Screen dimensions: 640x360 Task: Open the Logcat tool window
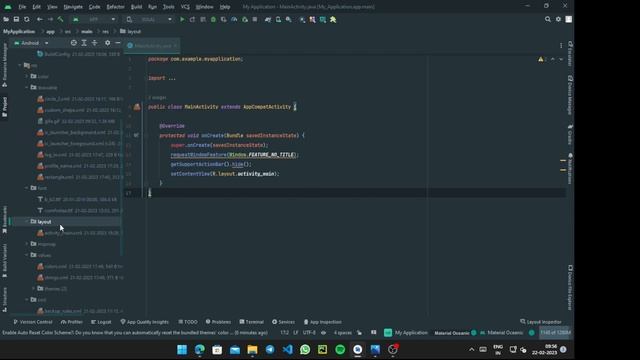[x=101, y=322]
